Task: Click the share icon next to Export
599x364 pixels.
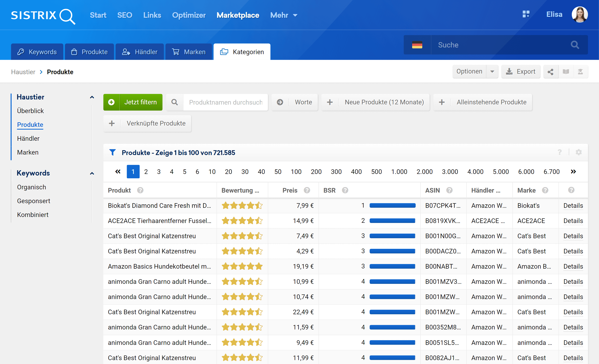Action: pos(550,72)
